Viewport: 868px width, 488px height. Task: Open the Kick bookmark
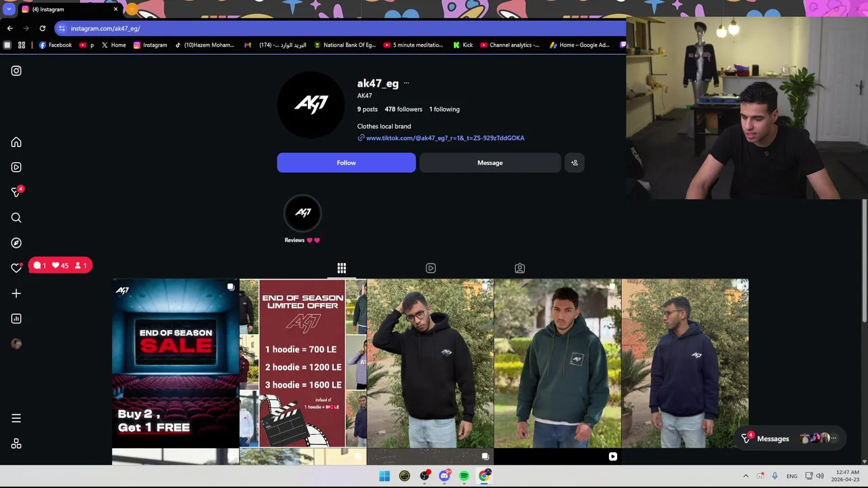[463, 45]
